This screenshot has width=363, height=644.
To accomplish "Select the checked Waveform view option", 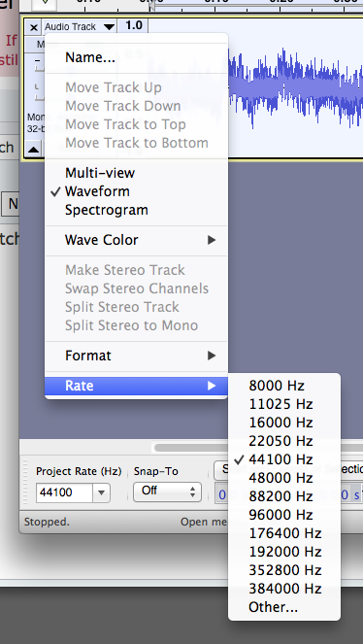I will (x=136, y=191).
